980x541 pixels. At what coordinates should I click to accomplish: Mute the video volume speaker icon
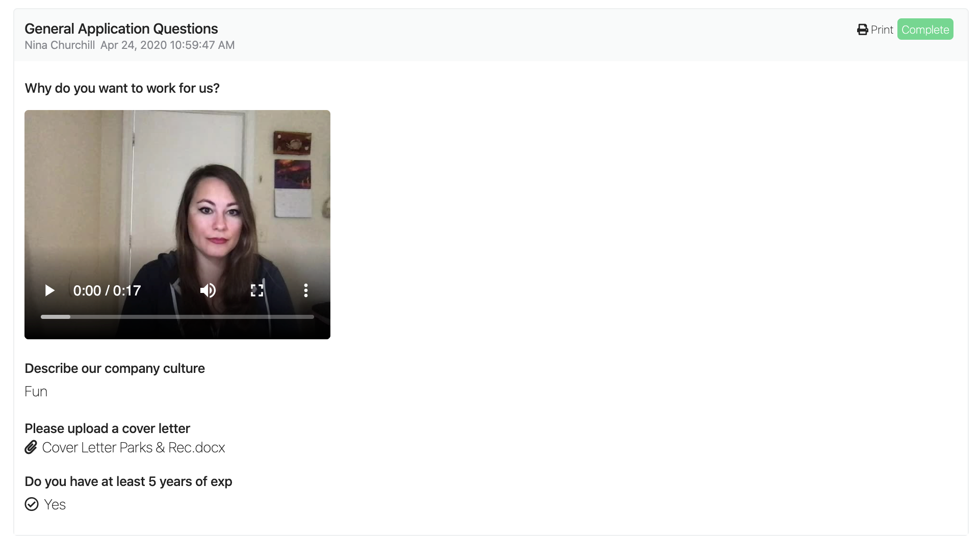[x=208, y=290]
